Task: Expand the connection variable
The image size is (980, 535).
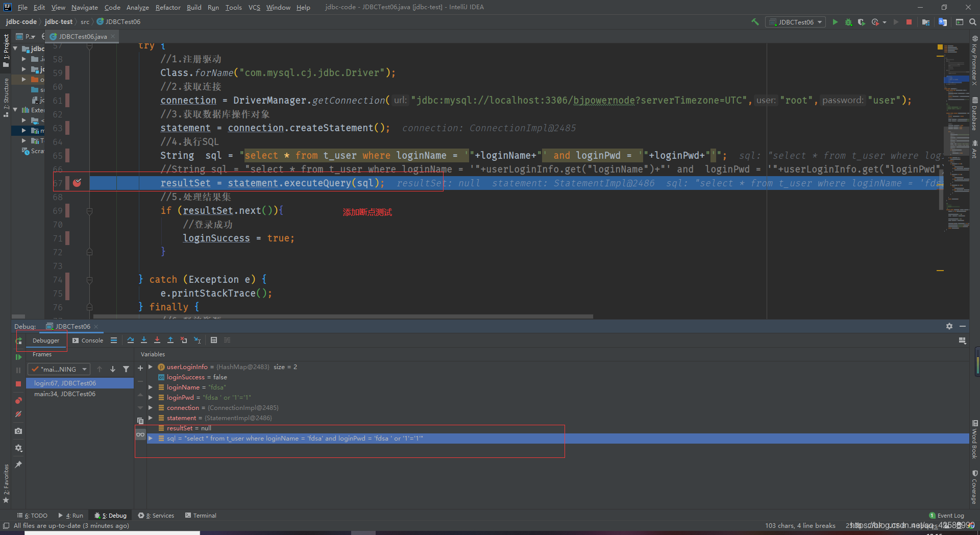Action: [151, 408]
